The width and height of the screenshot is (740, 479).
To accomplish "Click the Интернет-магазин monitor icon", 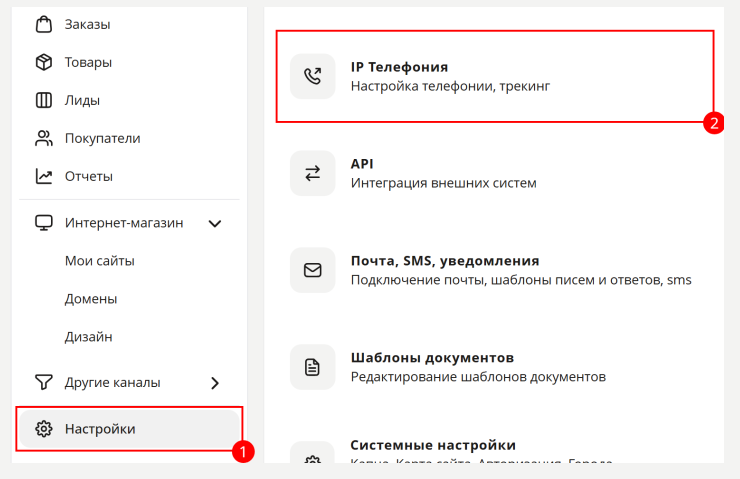I will pyautogui.click(x=44, y=223).
